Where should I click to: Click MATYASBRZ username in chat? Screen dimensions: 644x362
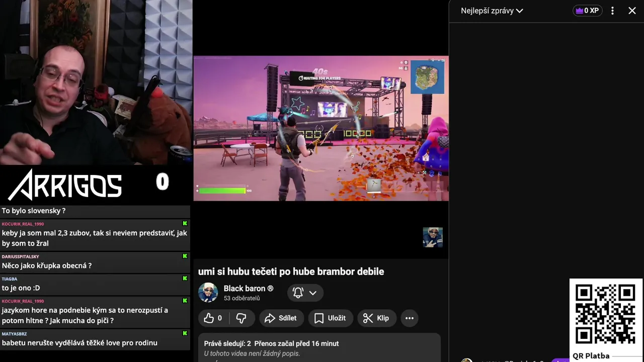click(14, 333)
